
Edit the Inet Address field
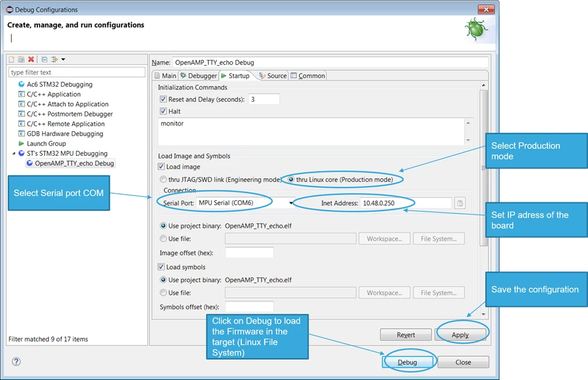point(406,203)
